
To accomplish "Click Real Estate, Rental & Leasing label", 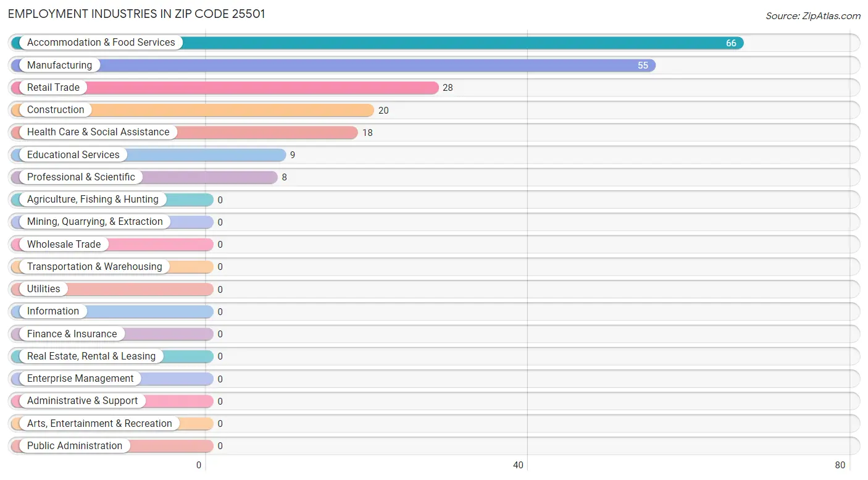I will [91, 356].
